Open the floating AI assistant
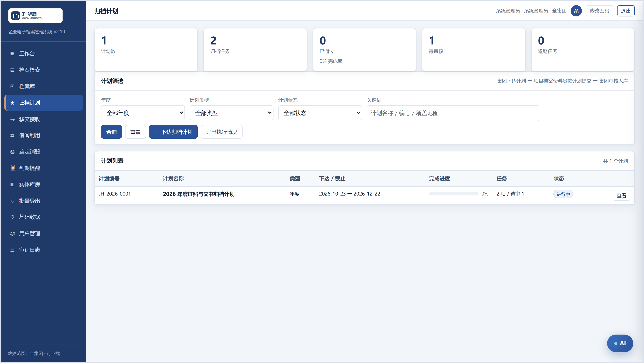The width and height of the screenshot is (644, 363). coord(620,343)
